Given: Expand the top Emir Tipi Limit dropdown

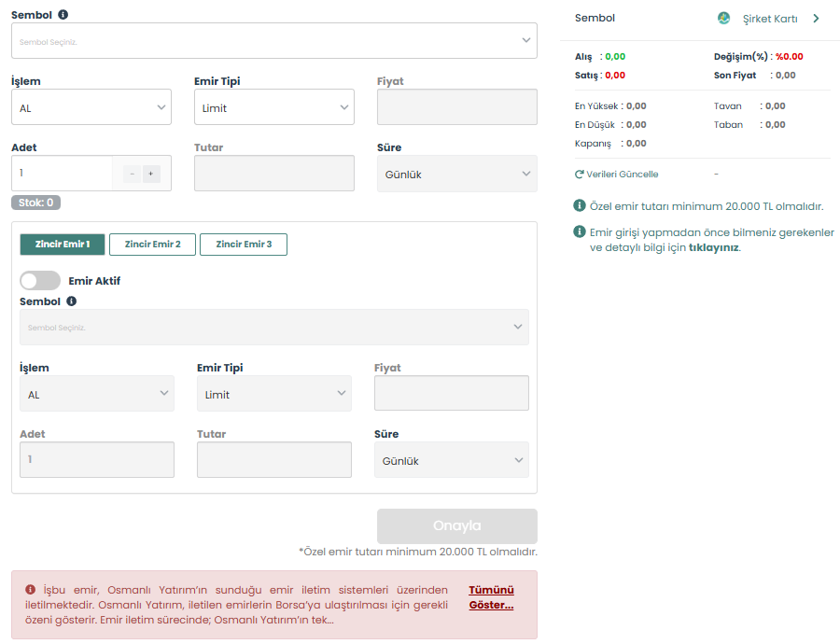Looking at the screenshot, I should 273,107.
